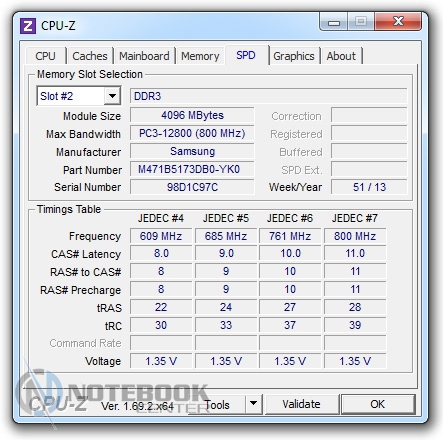Close the CPU-Z window
The height and width of the screenshot is (440, 443).
[398, 22]
